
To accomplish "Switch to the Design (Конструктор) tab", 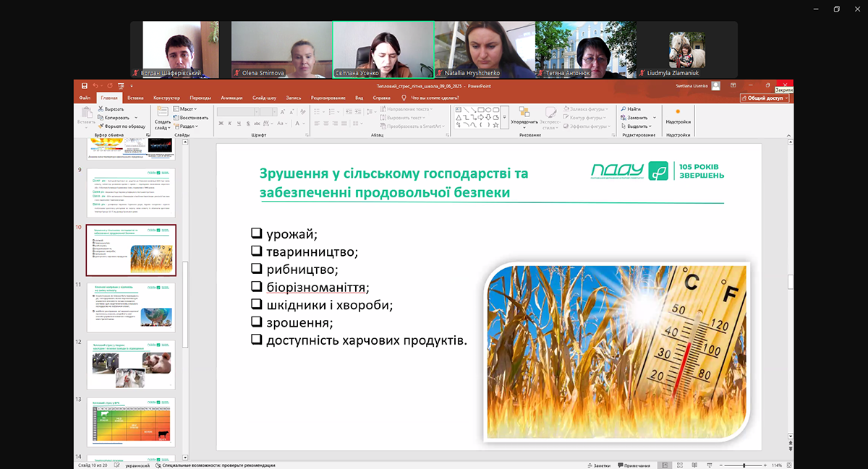I will (x=166, y=98).
